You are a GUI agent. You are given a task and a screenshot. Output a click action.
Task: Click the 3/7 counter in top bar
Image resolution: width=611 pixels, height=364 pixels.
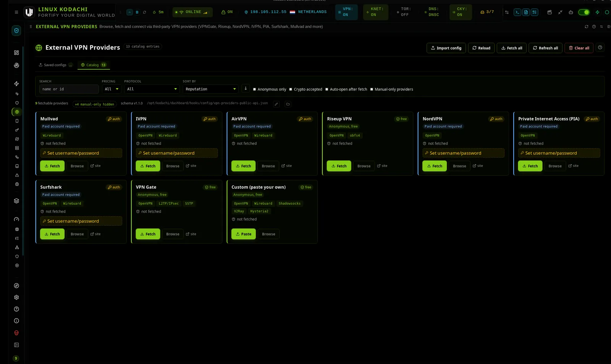click(x=487, y=12)
